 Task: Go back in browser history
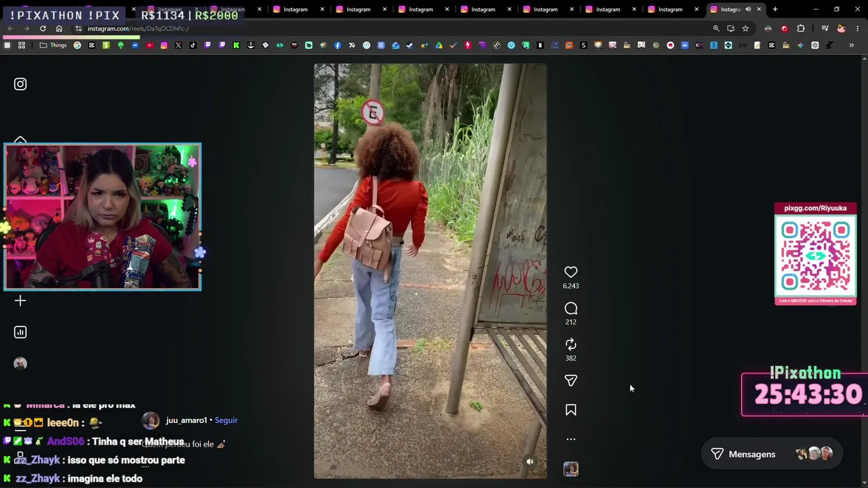tap(10, 28)
